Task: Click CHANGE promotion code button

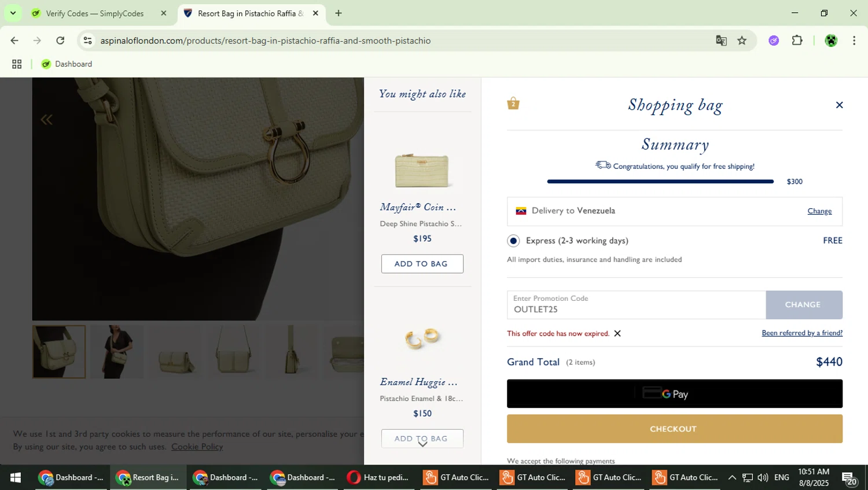Action: coord(804,305)
